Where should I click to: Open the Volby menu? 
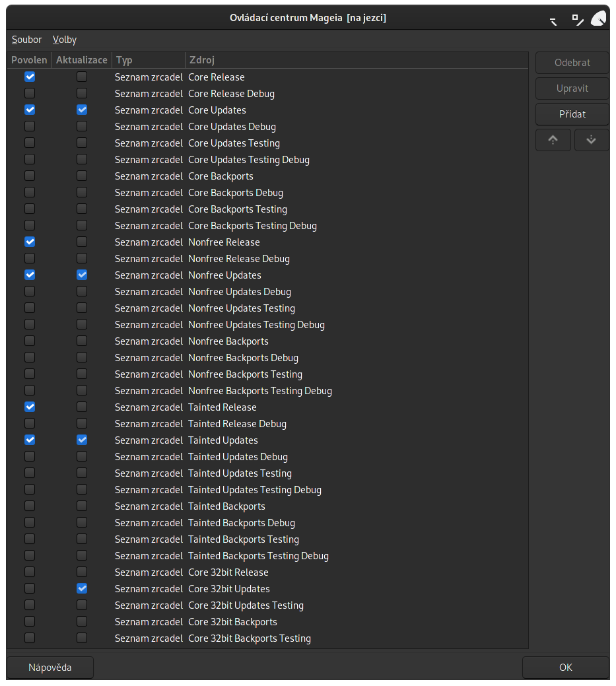[x=64, y=40]
